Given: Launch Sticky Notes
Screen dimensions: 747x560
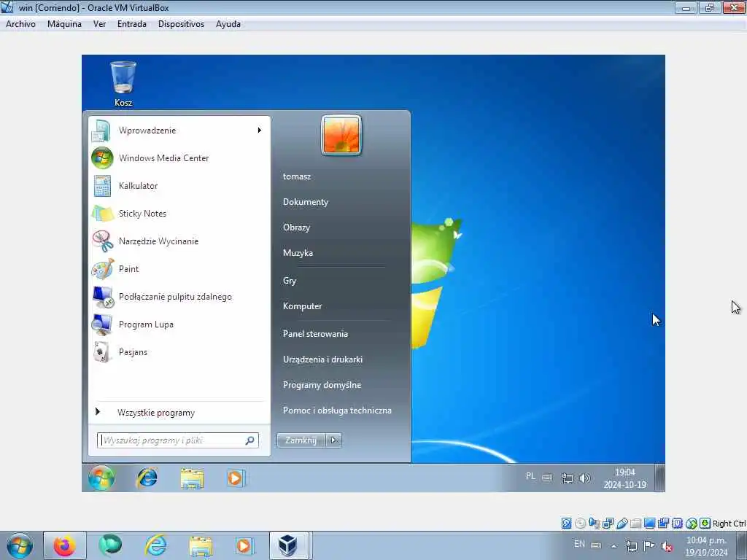Looking at the screenshot, I should point(179,214).
